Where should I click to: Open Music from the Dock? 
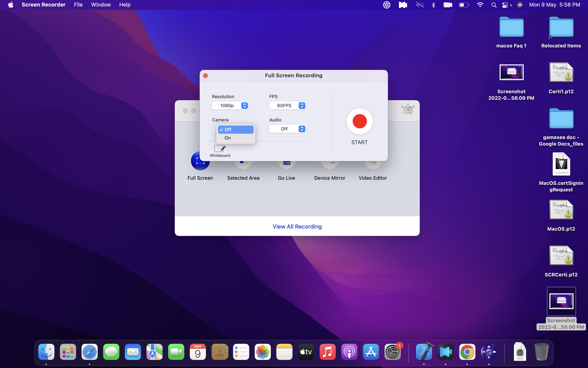click(x=327, y=352)
